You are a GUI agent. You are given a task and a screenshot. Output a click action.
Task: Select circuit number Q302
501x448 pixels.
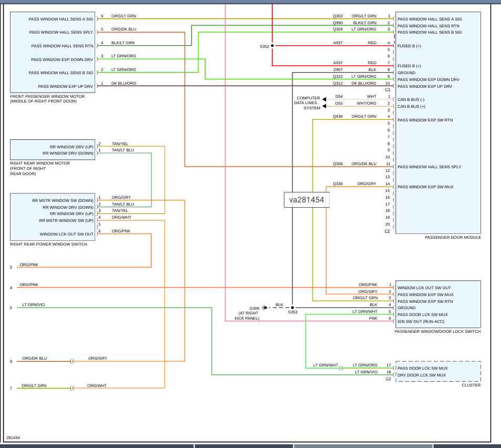(338, 16)
